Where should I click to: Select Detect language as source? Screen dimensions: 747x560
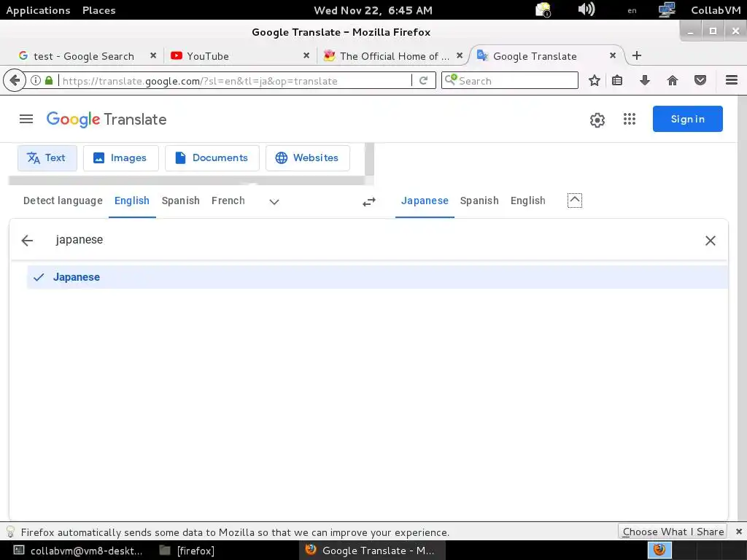pos(63,201)
